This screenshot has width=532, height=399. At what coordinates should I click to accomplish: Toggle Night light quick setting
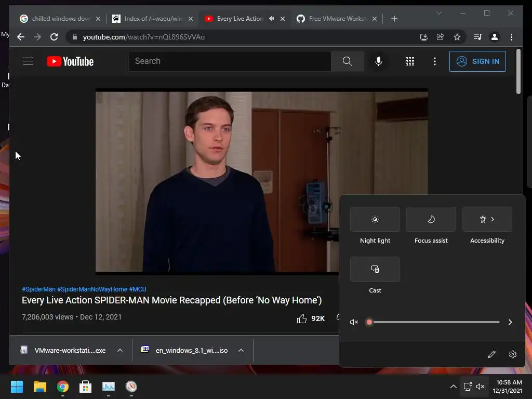(375, 219)
